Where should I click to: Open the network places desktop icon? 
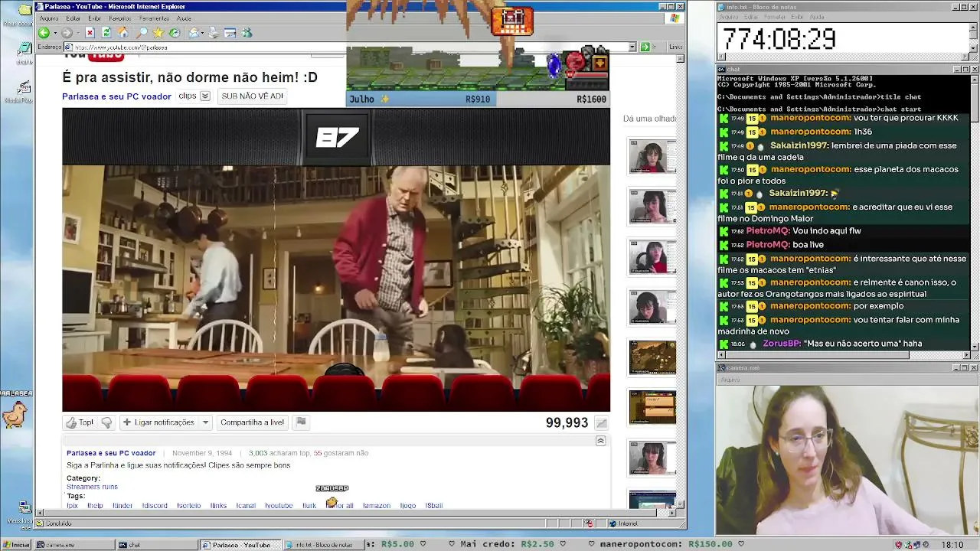click(x=24, y=509)
